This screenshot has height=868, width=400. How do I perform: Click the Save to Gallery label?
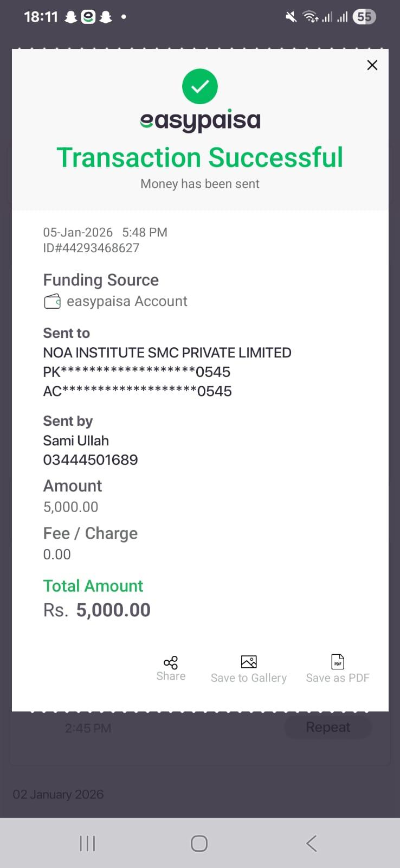point(249,678)
